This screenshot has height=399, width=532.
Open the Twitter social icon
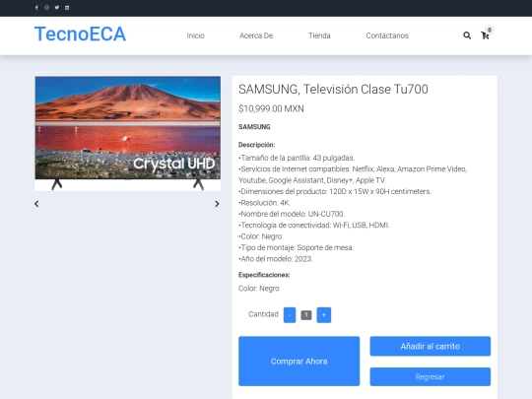(57, 8)
